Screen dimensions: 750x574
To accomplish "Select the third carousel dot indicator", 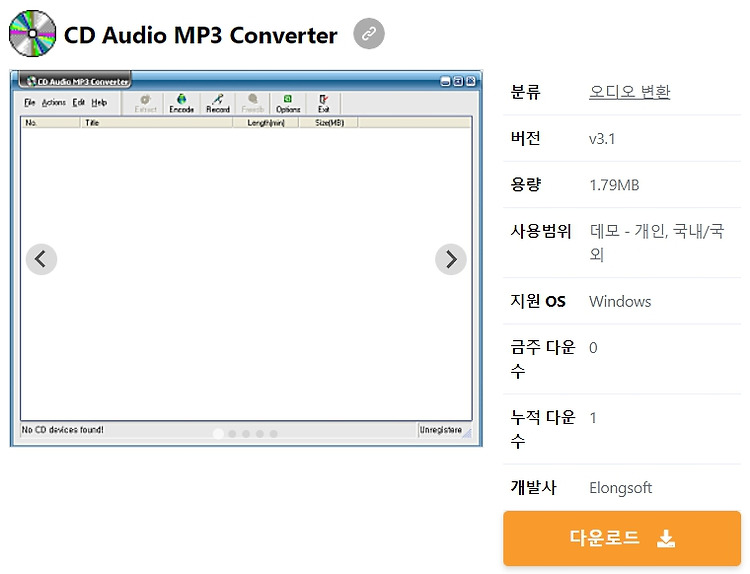I will [246, 434].
